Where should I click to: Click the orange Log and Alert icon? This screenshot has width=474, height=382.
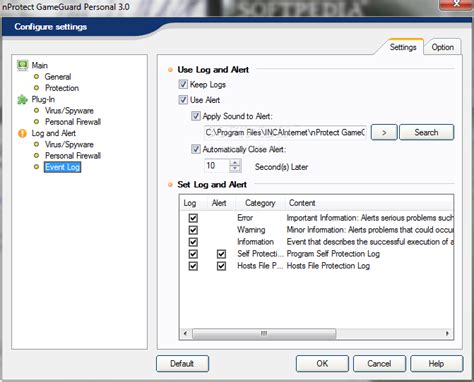(x=22, y=133)
